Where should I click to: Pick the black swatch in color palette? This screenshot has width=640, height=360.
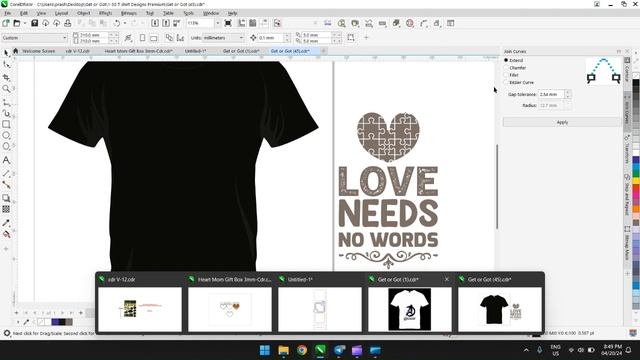tap(636, 83)
